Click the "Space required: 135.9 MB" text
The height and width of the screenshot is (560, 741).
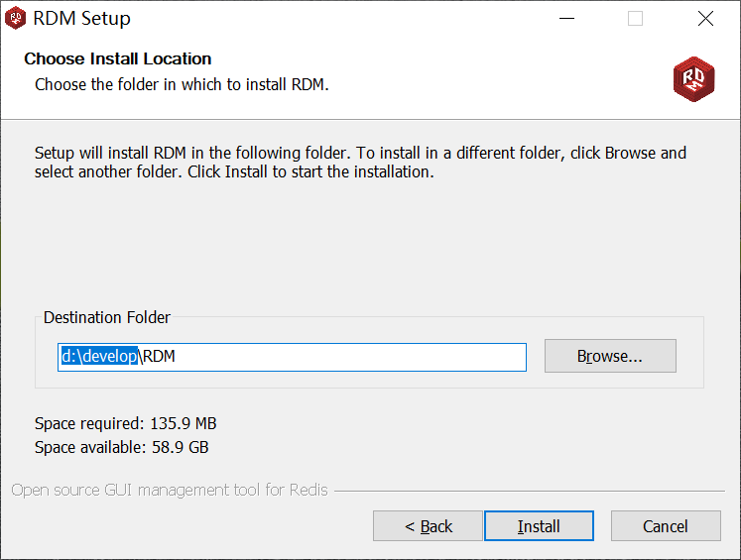(x=125, y=424)
